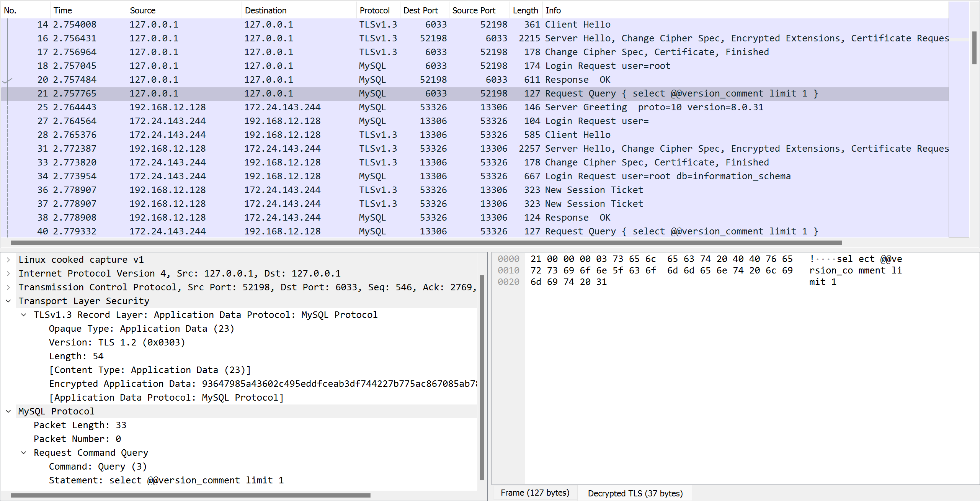The height and width of the screenshot is (501, 980).
Task: Switch to the Frame (127 bytes) tab
Action: click(x=534, y=493)
